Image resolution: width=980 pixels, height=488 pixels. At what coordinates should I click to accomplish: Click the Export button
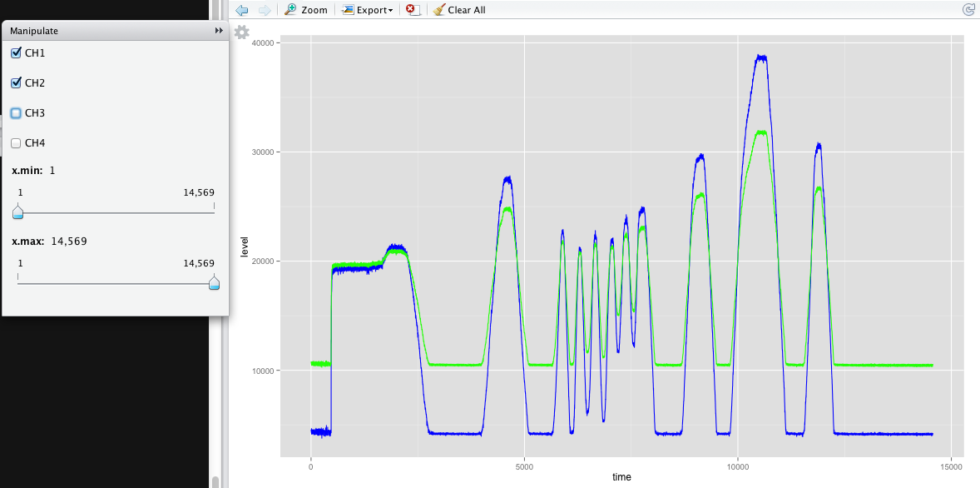click(x=366, y=9)
